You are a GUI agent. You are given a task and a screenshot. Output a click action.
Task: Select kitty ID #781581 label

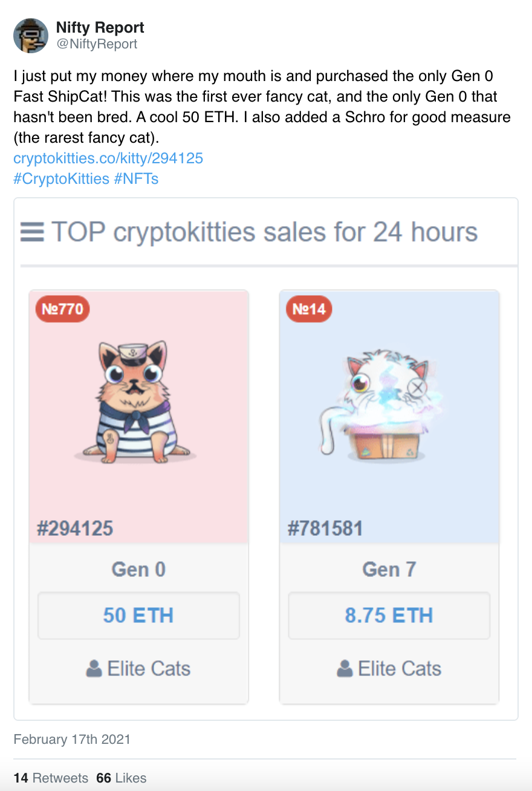[325, 529]
